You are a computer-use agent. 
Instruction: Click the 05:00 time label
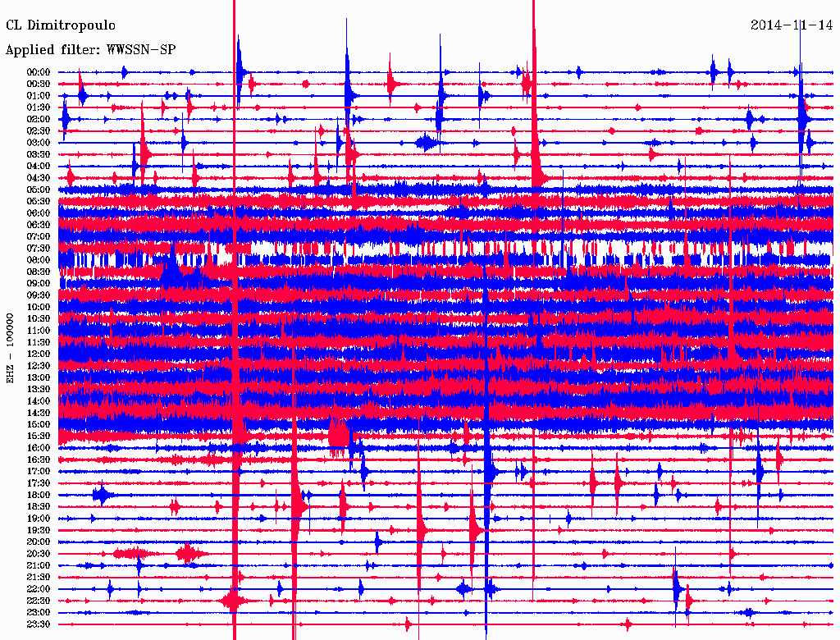39,190
